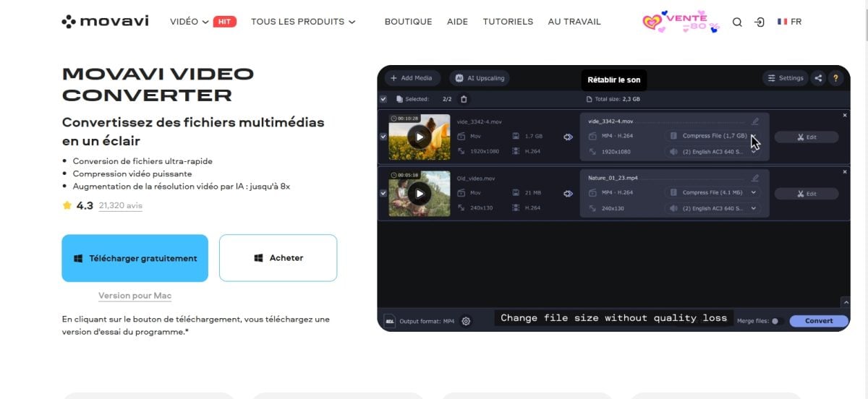Expand the TOUS LES PRODUITS menu
Viewport: 868px width, 399px height.
pos(303,22)
